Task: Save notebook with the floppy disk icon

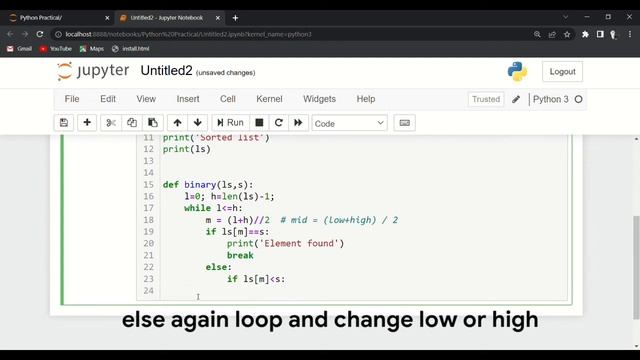Action: click(x=64, y=123)
